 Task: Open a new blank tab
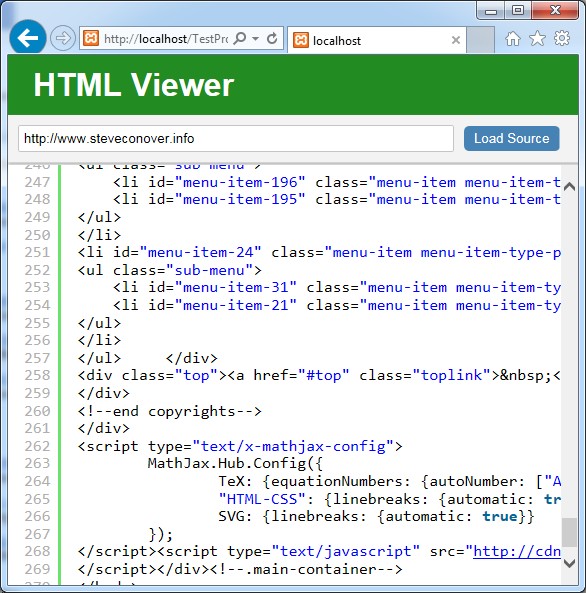[480, 40]
